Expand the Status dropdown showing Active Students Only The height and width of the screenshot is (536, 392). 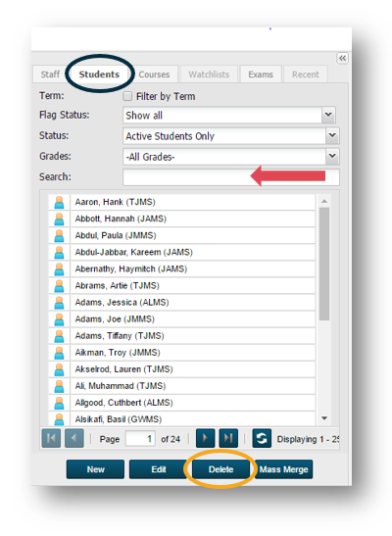coord(332,135)
